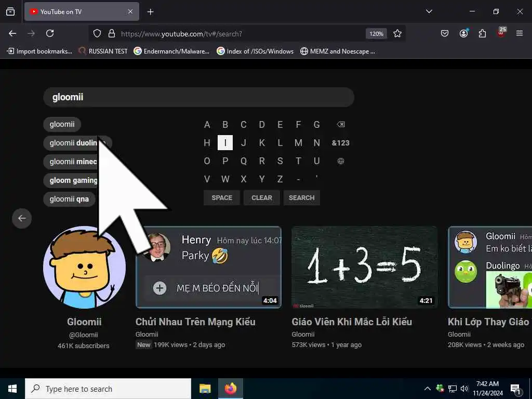Viewport: 532px width, 399px height.
Task: Select highlighted letter I key
Action: coord(225,143)
